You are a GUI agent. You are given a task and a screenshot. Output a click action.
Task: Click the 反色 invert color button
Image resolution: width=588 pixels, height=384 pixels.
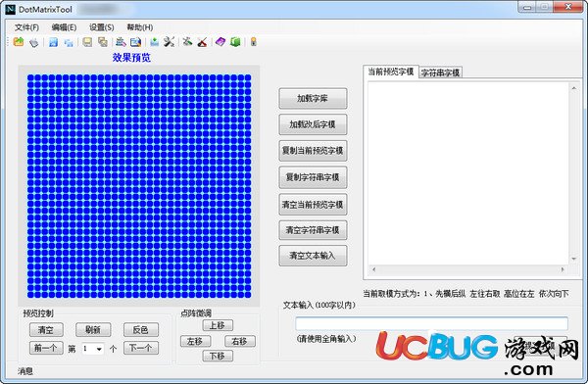click(141, 329)
